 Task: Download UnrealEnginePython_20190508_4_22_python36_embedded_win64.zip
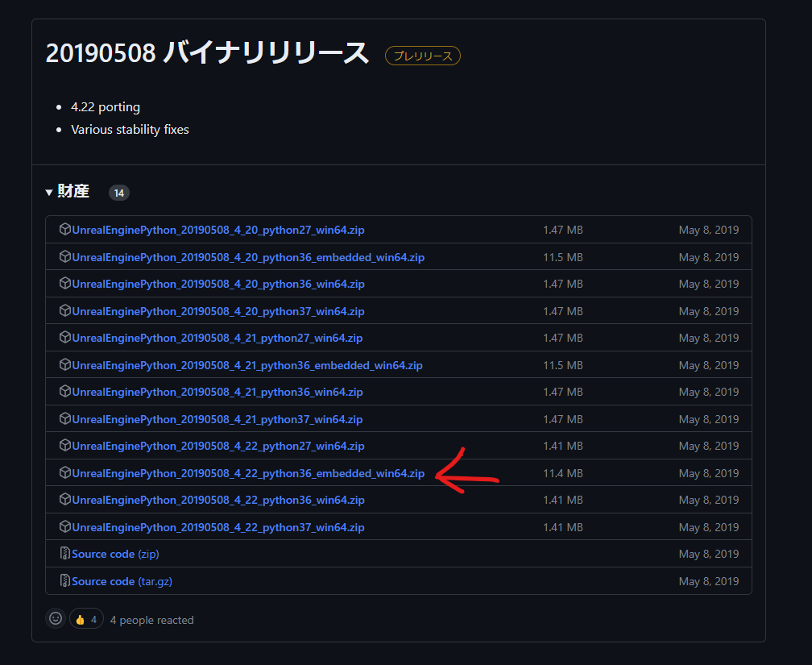coord(247,473)
